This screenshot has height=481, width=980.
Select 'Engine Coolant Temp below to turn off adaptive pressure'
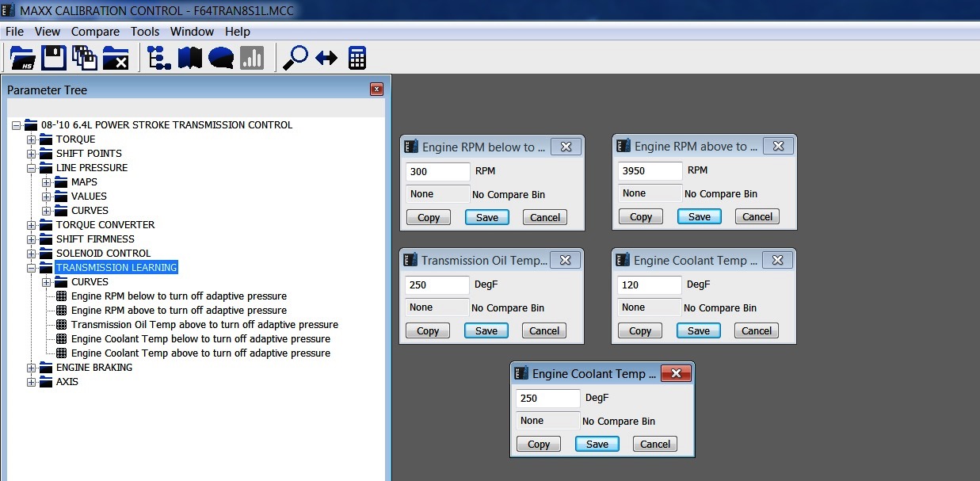[x=200, y=339]
